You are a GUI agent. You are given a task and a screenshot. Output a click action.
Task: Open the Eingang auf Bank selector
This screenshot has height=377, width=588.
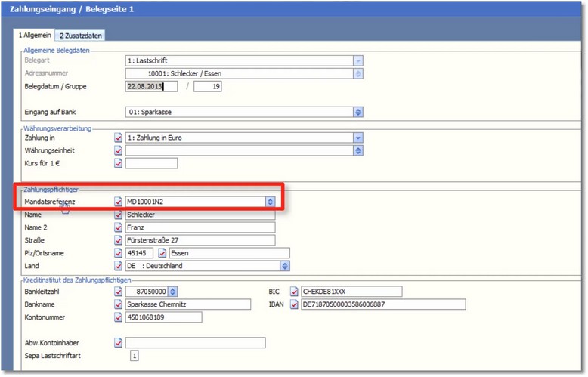click(x=358, y=112)
